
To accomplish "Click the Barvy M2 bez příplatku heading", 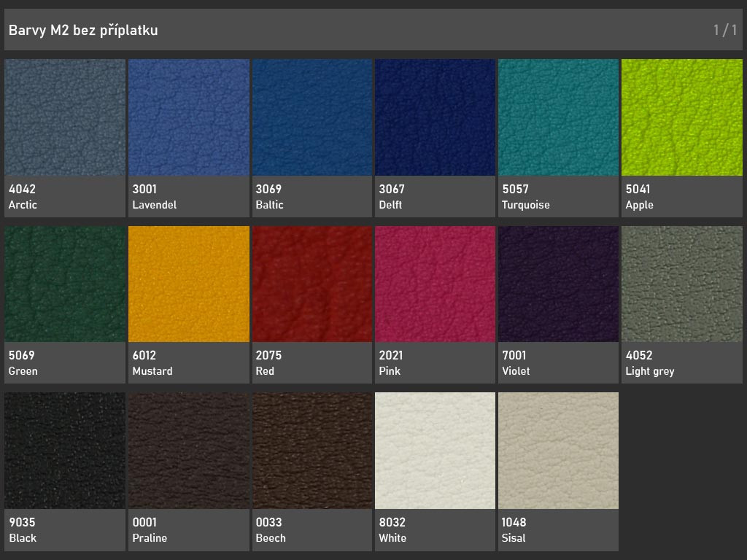I will point(83,30).
